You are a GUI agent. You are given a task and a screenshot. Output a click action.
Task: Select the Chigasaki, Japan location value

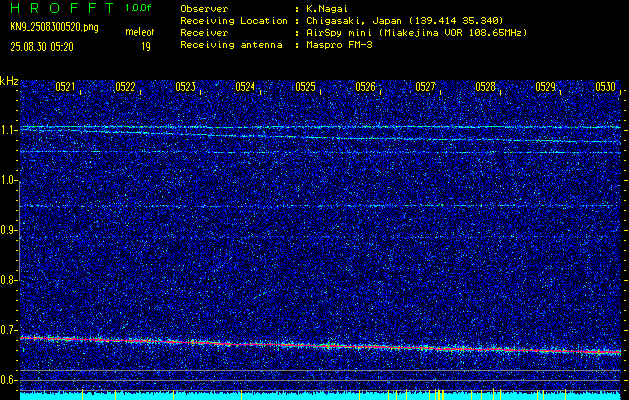point(405,21)
